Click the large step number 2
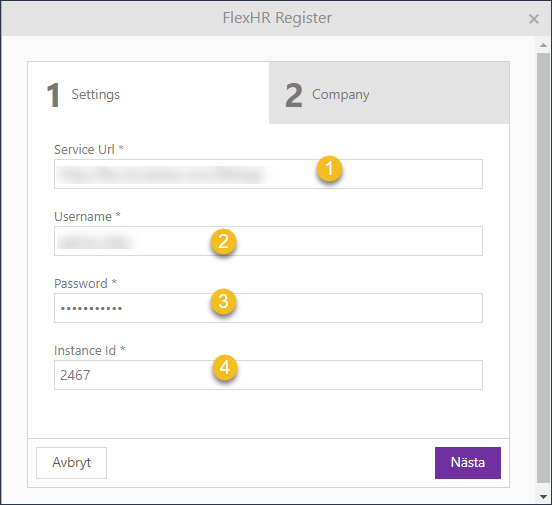Viewport: 552px width, 505px height. point(294,95)
